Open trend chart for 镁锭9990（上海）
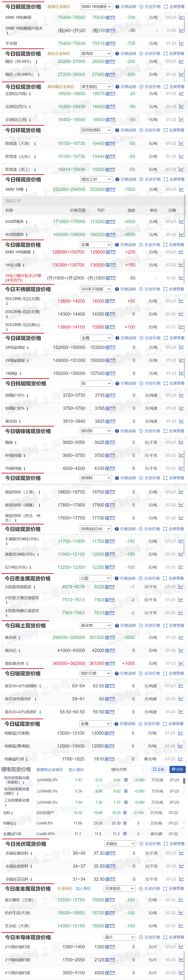Viewport: 188px width, 980px height. [x=181, y=492]
